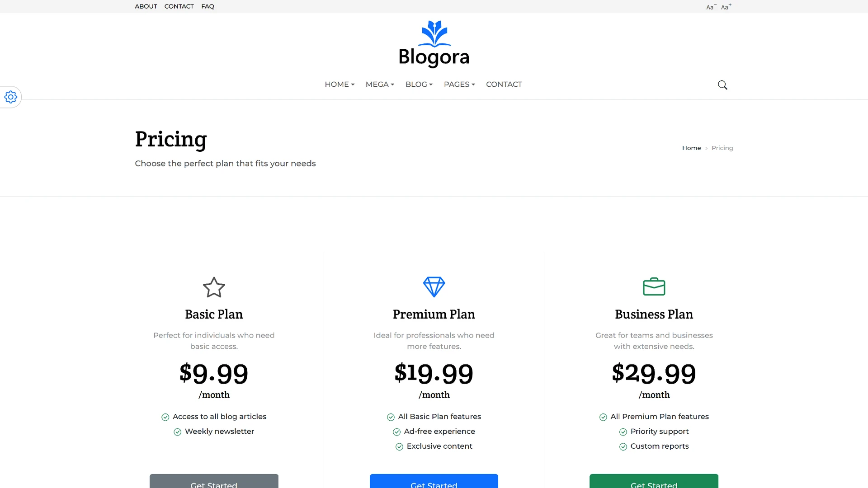The width and height of the screenshot is (868, 488).
Task: Click 'All Basic Plan features' text
Action: coord(439,417)
